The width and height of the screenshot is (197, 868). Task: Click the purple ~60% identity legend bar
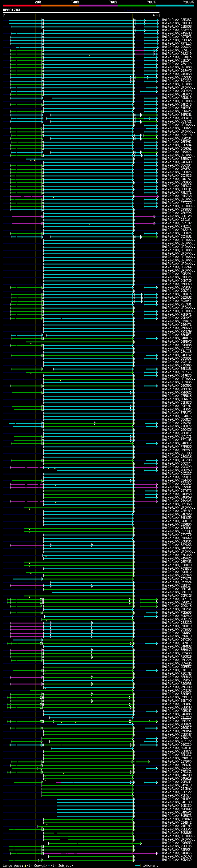click(99, 6)
